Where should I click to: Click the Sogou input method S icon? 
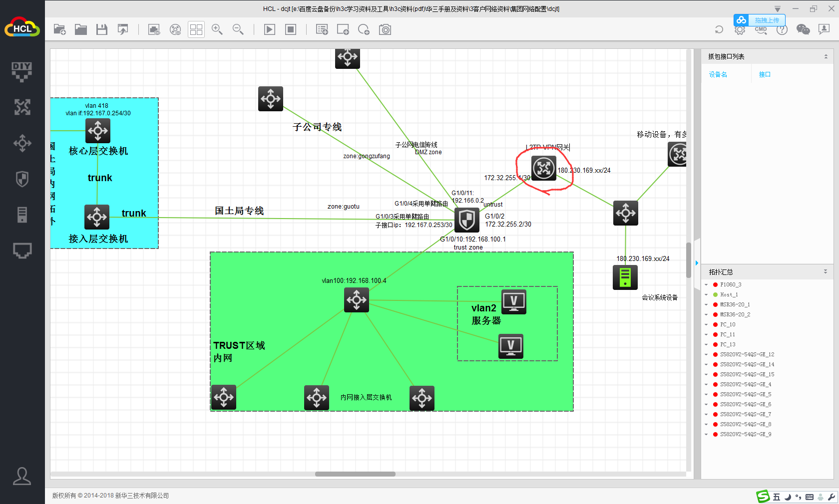tap(763, 497)
